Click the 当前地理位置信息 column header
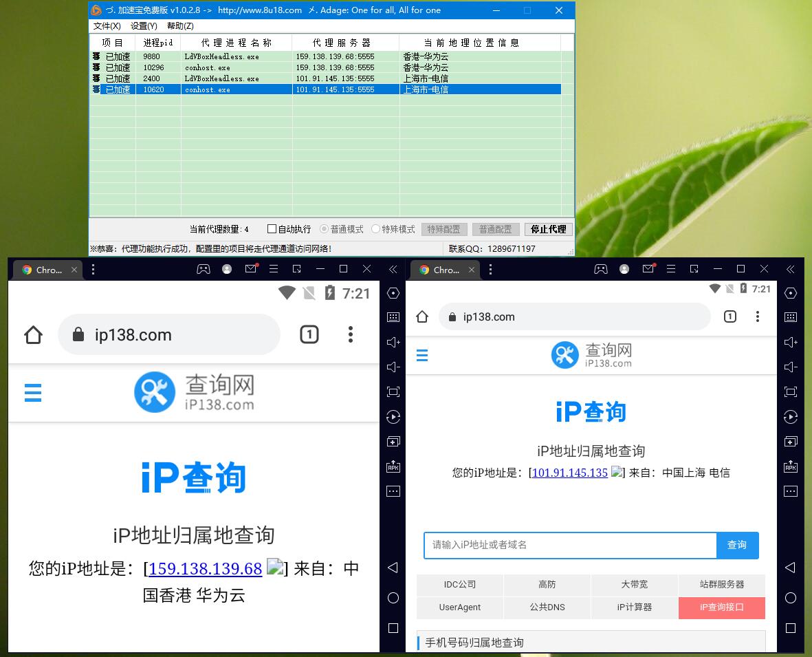The image size is (812, 657). coord(479,43)
